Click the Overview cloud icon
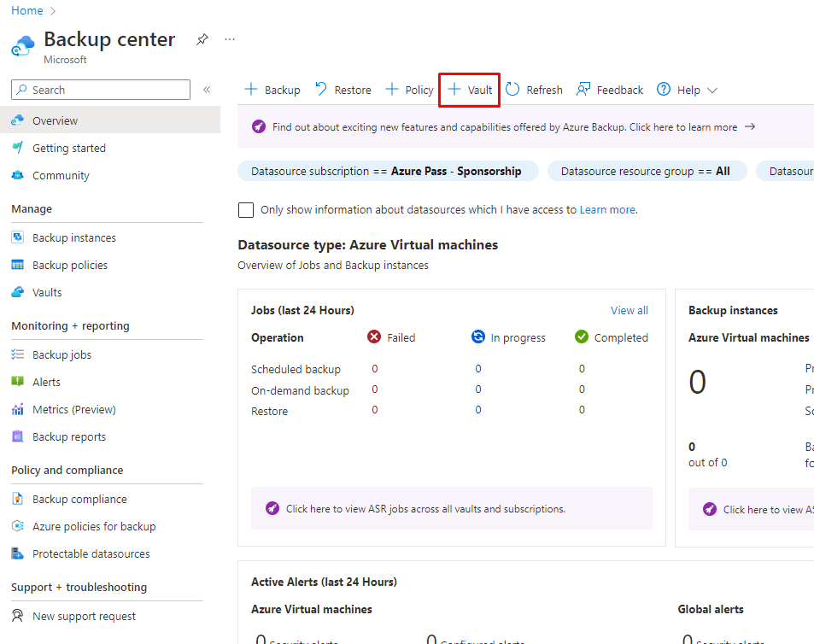The height and width of the screenshot is (644, 814). [x=18, y=120]
